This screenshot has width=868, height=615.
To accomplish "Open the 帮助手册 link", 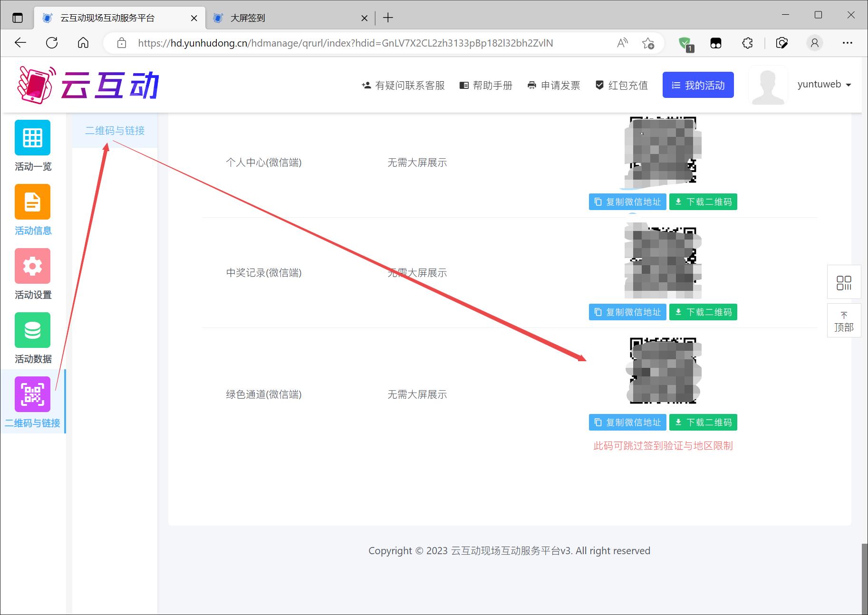I will [486, 86].
